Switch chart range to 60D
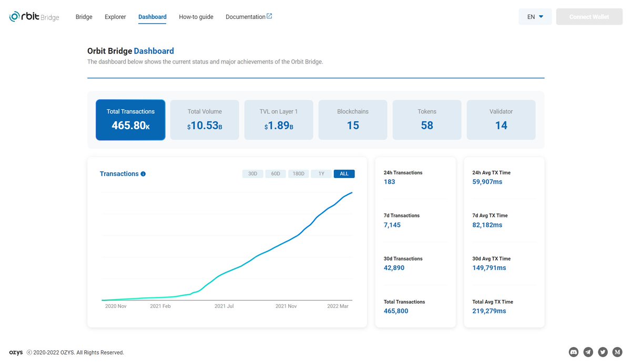 (x=276, y=174)
